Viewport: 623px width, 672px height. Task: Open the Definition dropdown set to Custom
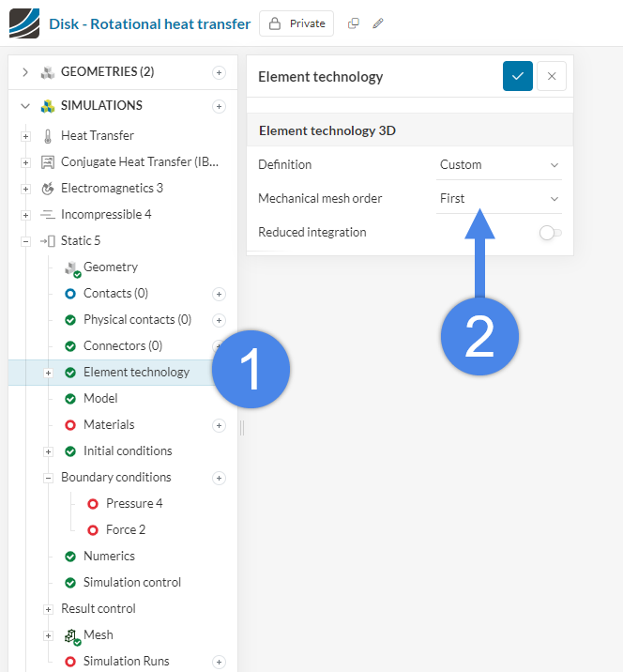coord(499,165)
